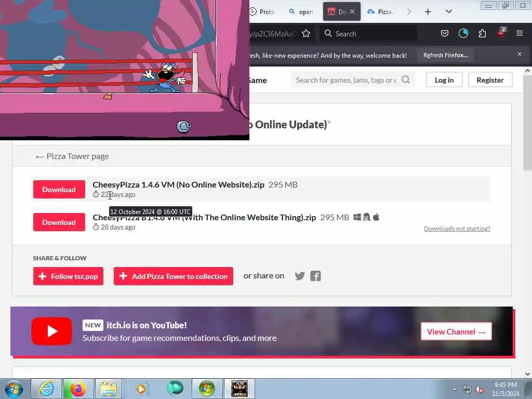Click the page vertical scrollbar thumb
The height and width of the screenshot is (399, 532).
[x=527, y=122]
